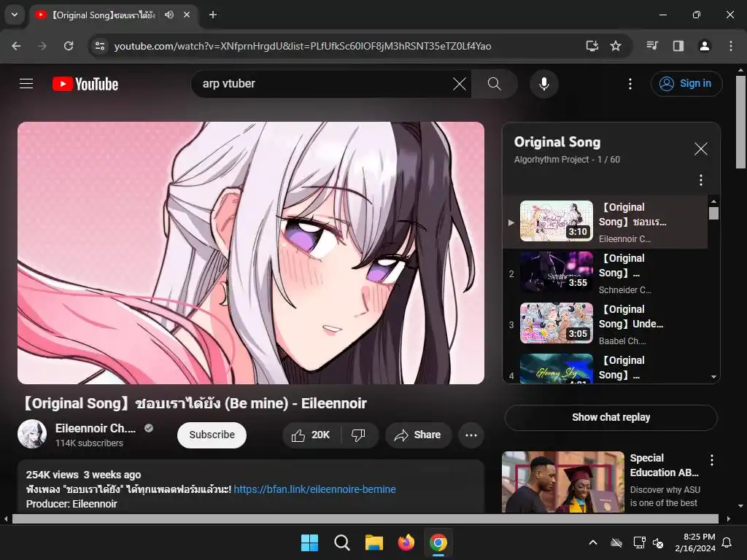Open muted volume tray icon

(x=659, y=542)
